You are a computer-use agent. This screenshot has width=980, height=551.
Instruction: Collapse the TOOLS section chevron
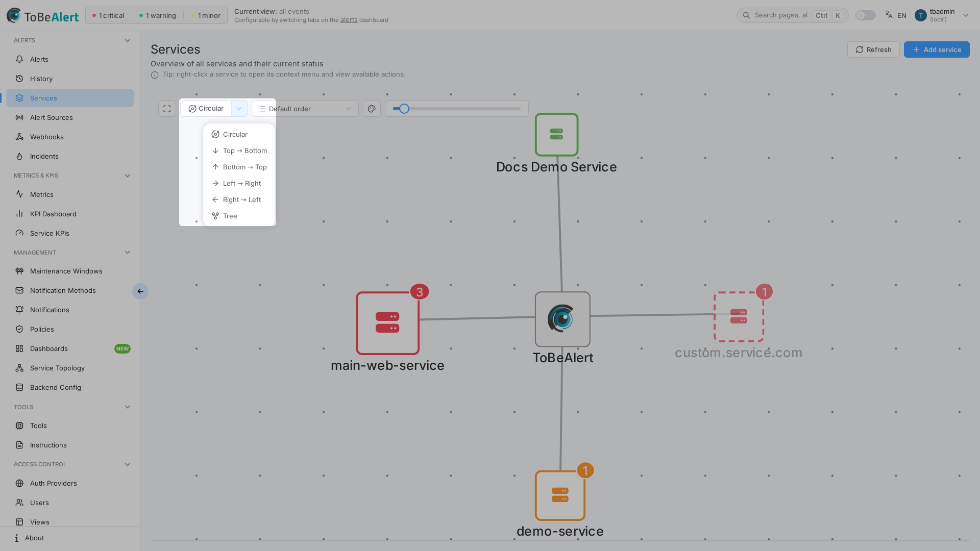pyautogui.click(x=128, y=407)
